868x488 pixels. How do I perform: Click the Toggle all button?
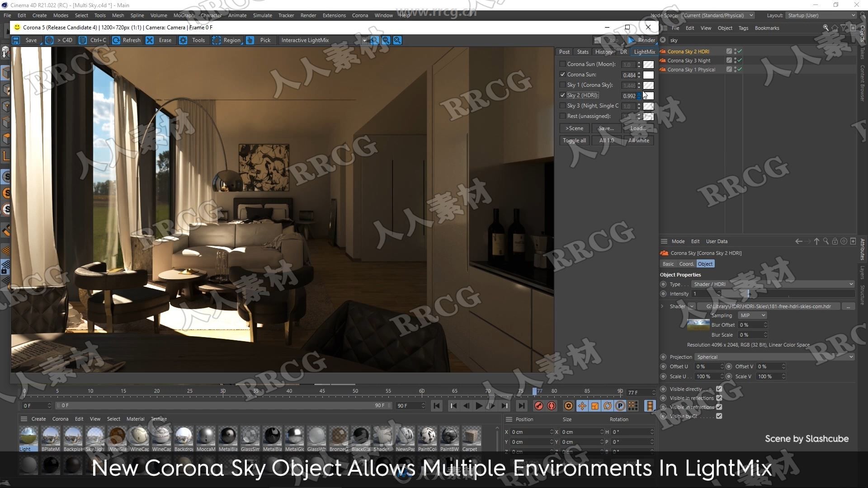point(574,141)
